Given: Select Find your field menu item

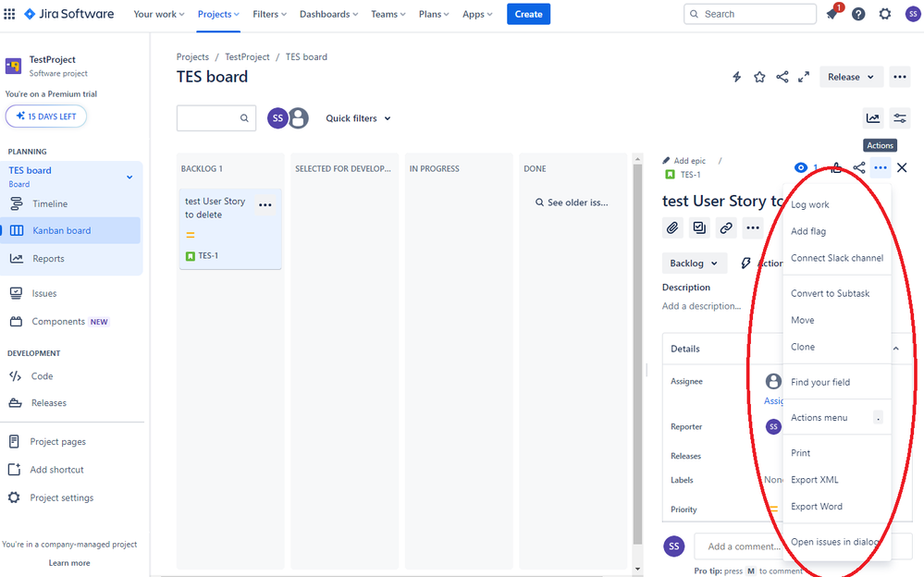Looking at the screenshot, I should pos(837,382).
